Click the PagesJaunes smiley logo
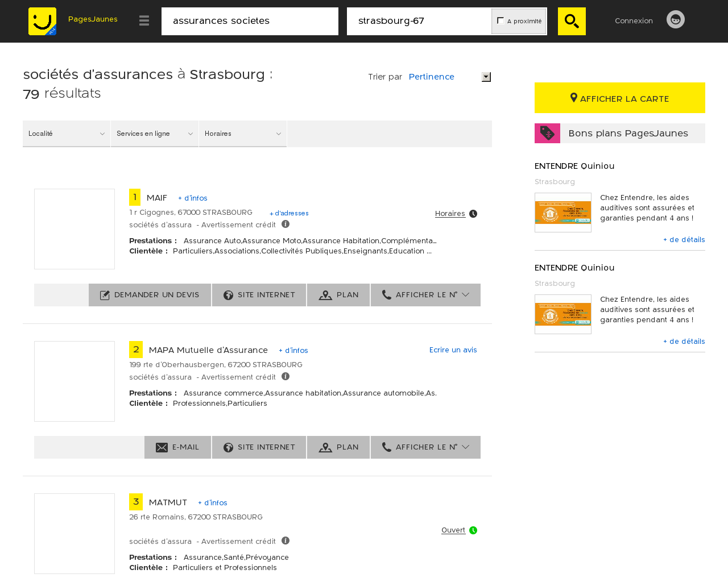 (x=42, y=22)
